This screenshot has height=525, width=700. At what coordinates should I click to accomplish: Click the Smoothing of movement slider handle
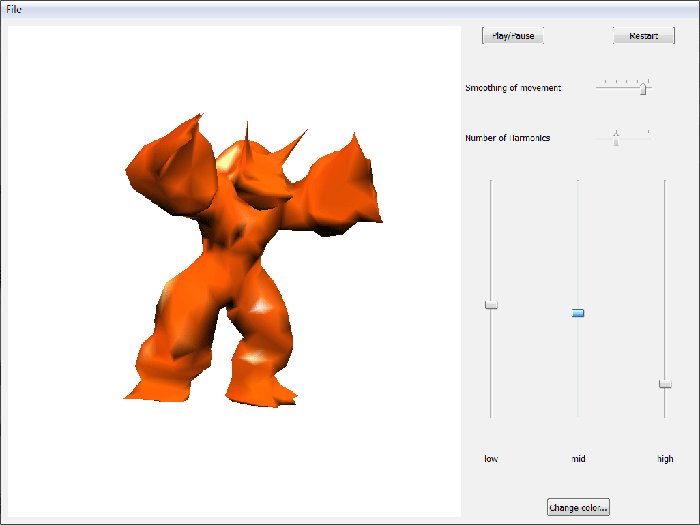pyautogui.click(x=643, y=88)
